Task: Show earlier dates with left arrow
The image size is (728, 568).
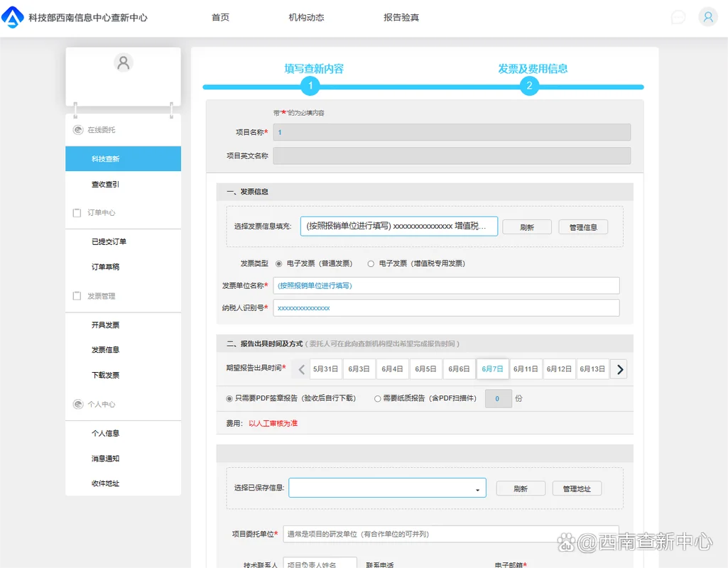Action: [x=301, y=369]
